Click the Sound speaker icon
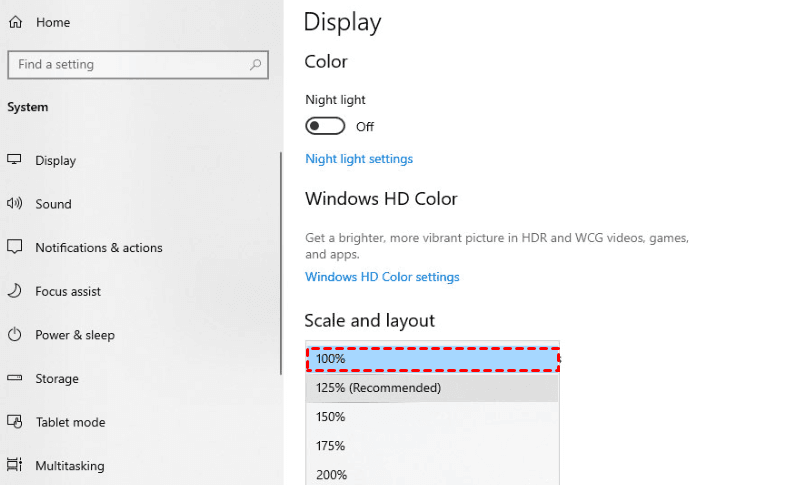Image resolution: width=791 pixels, height=485 pixels. click(15, 204)
